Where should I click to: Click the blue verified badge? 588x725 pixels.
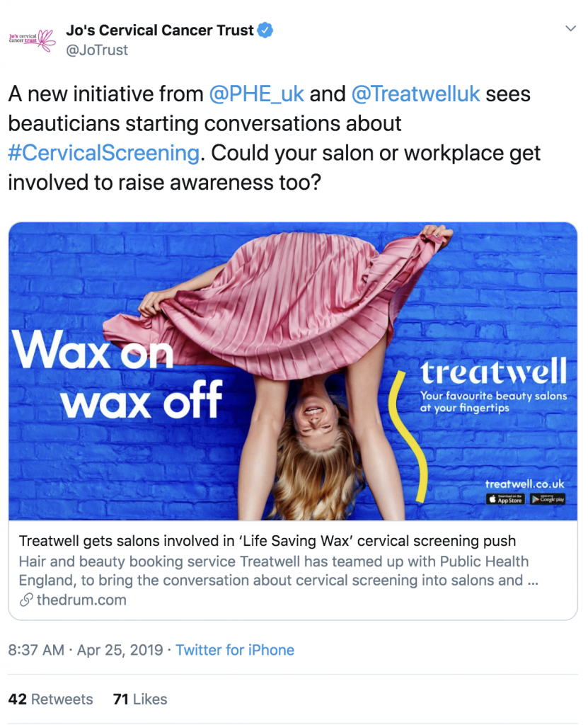click(x=265, y=30)
